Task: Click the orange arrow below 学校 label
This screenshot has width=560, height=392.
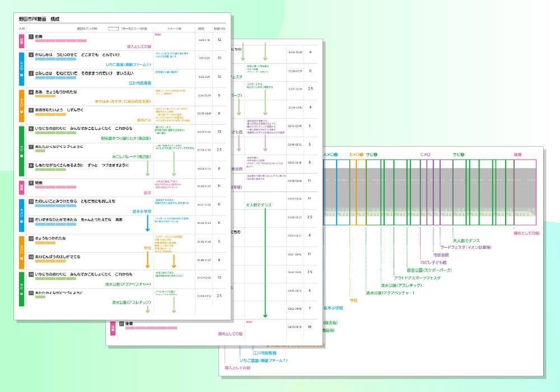Action: (x=148, y=259)
